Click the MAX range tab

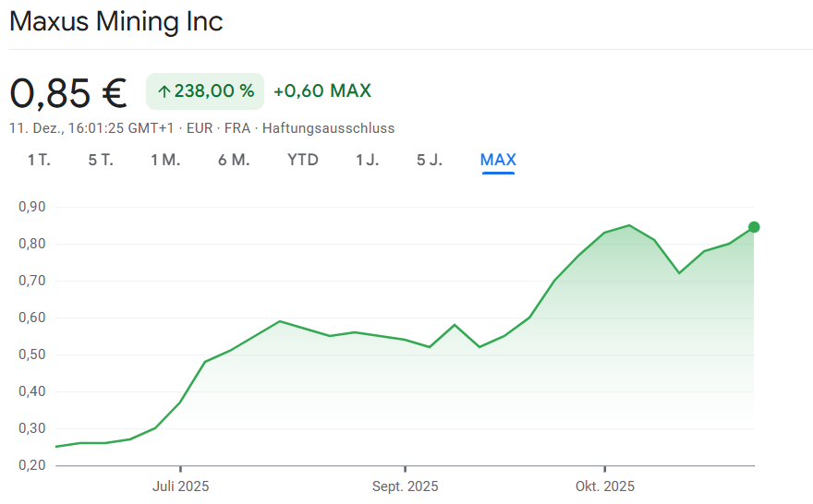pyautogui.click(x=498, y=160)
